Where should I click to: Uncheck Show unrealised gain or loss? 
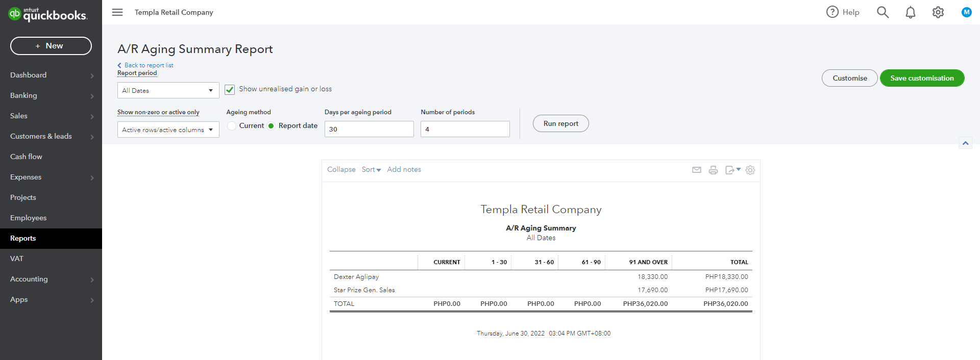click(230, 89)
